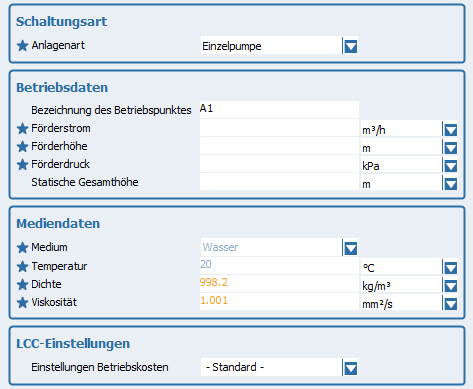Open the Medium Wasser dropdown arrow

(350, 248)
